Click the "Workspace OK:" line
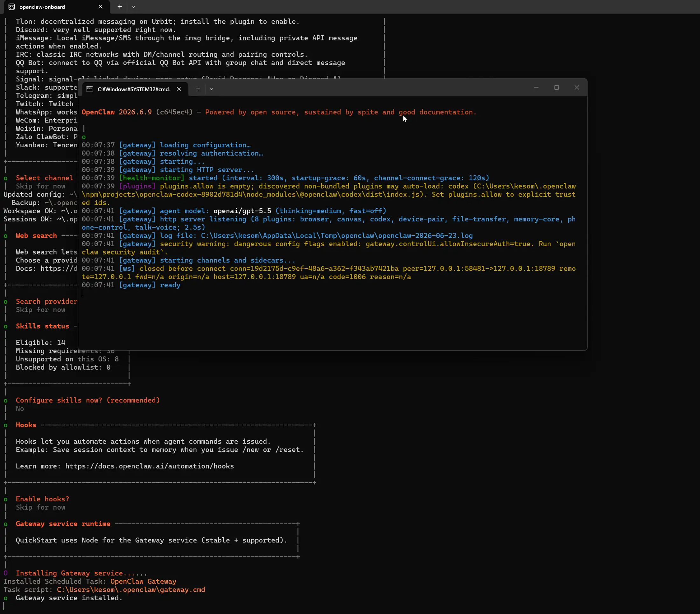The image size is (700, 614). tap(40, 211)
